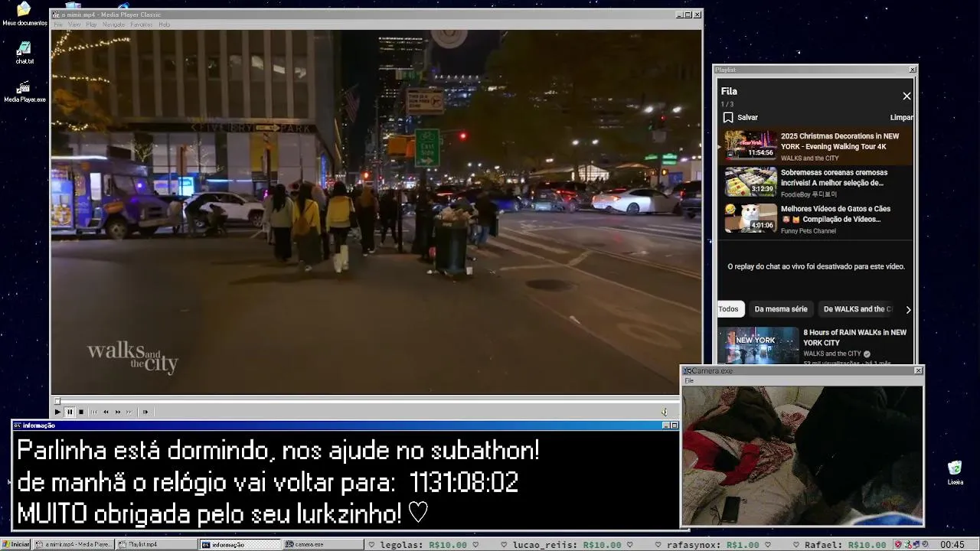
Task: Click the Salvar bookmark icon in queue
Action: coord(728,117)
